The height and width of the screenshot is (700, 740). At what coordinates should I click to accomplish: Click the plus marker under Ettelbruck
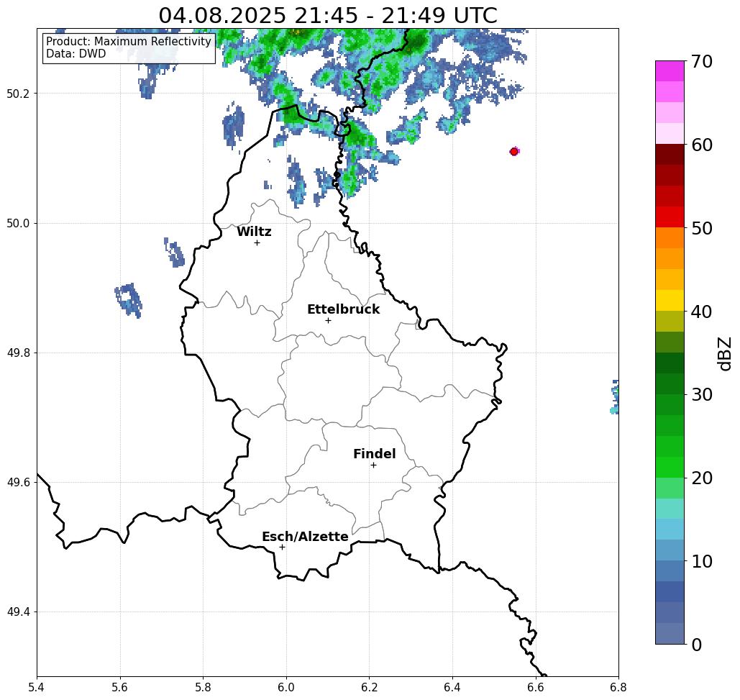[328, 320]
